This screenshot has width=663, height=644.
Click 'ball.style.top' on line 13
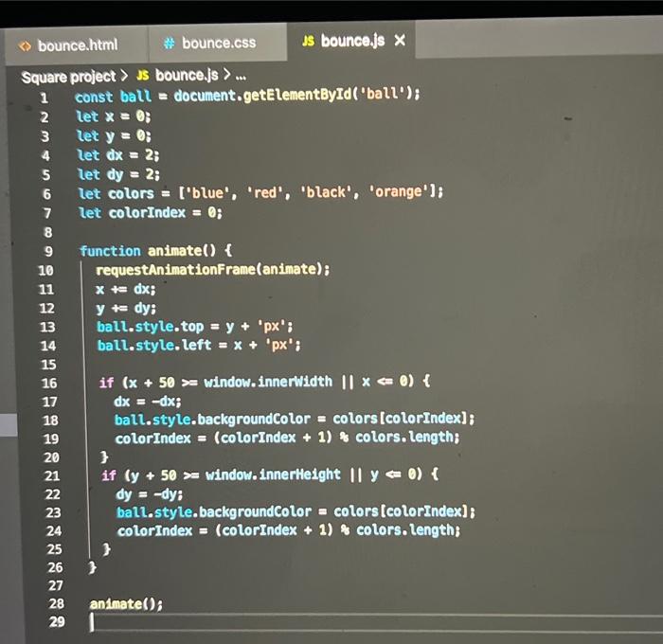pyautogui.click(x=150, y=327)
